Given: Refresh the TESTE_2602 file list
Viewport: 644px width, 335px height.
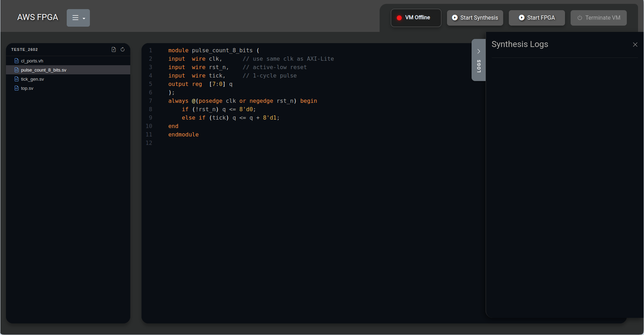Looking at the screenshot, I should [123, 49].
